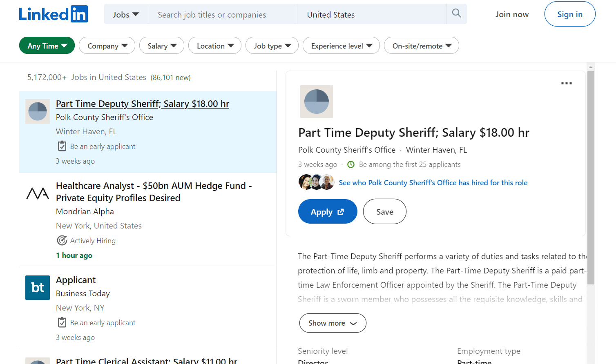
Task: Click the '1 hour ago' posting time
Action: [74, 255]
